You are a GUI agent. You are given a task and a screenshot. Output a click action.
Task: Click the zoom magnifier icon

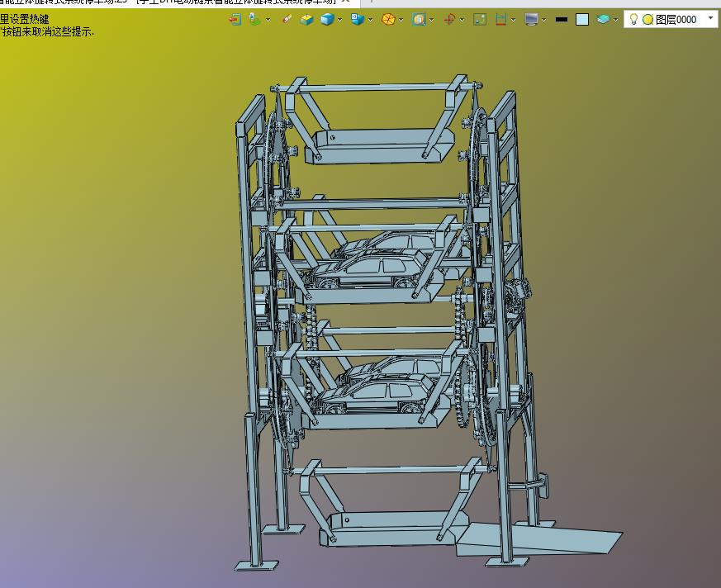click(x=419, y=19)
